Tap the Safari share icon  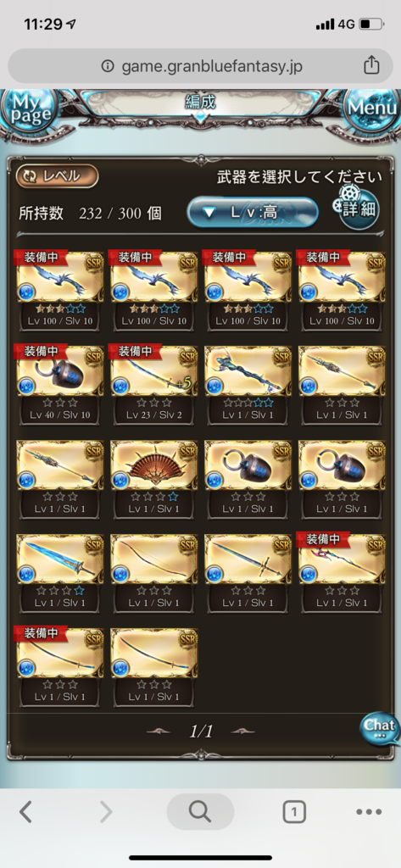tap(371, 66)
